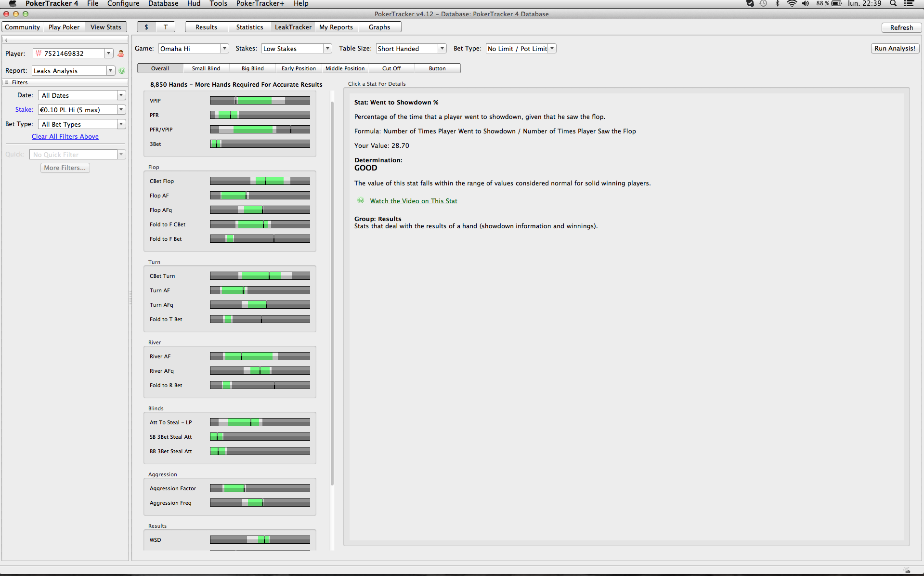This screenshot has width=924, height=576.
Task: Select the Button position tab
Action: tap(437, 68)
